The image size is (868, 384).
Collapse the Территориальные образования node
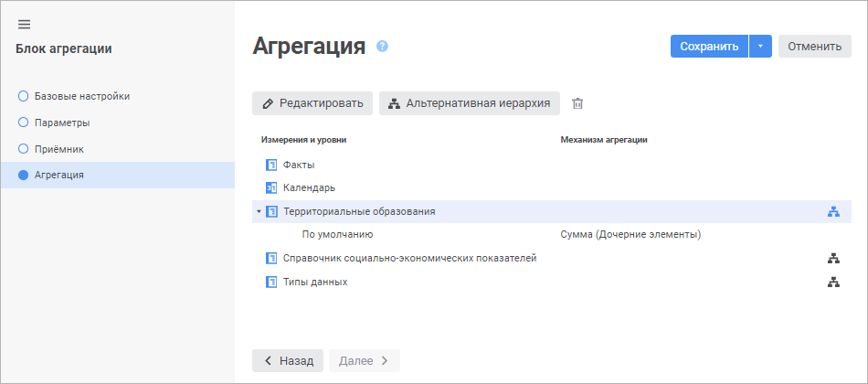click(259, 212)
